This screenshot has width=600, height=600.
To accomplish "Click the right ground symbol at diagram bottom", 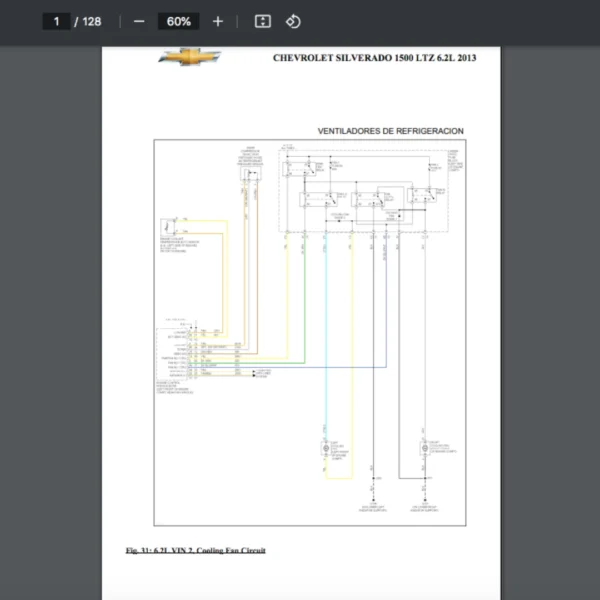I will tap(423, 499).
